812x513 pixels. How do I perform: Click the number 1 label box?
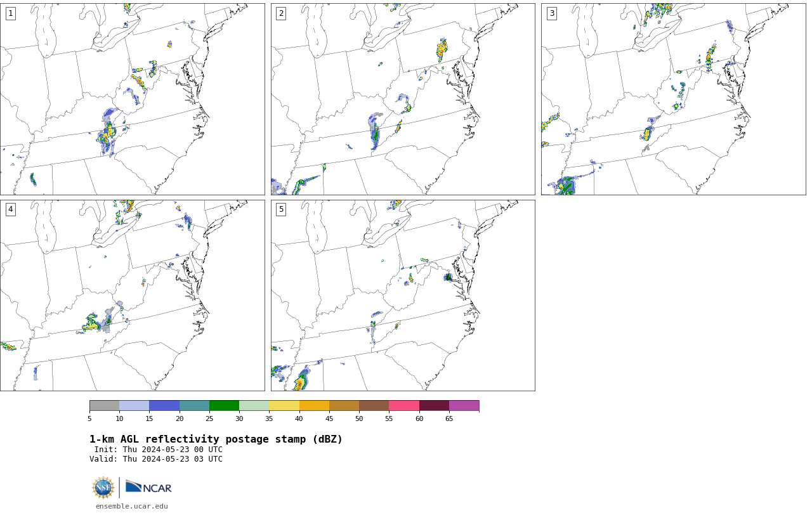coord(10,13)
